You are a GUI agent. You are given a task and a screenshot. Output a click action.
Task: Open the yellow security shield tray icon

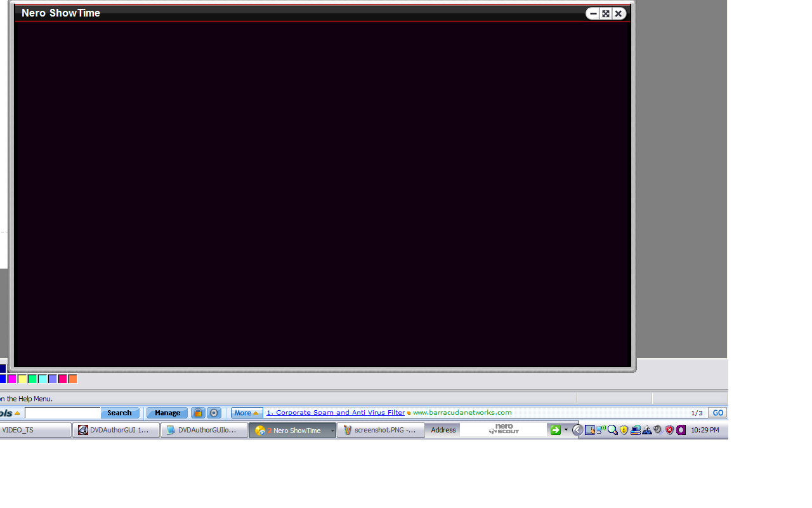pyautogui.click(x=624, y=430)
